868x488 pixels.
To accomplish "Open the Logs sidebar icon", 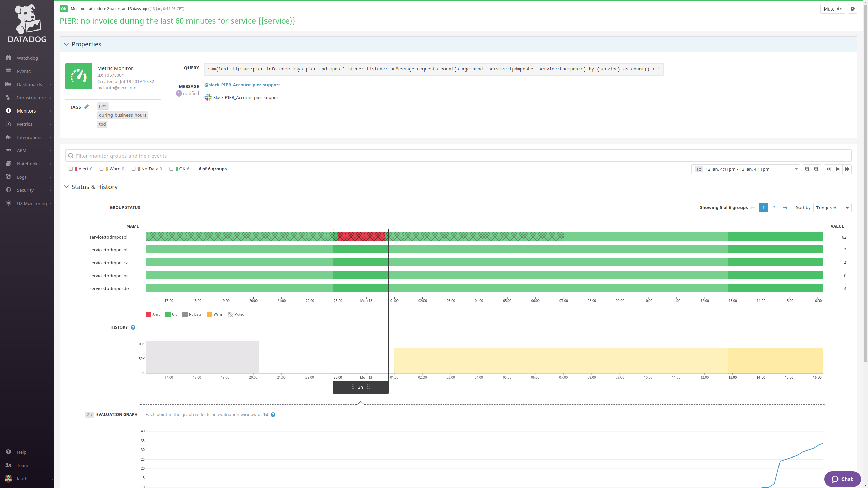I will 8,177.
